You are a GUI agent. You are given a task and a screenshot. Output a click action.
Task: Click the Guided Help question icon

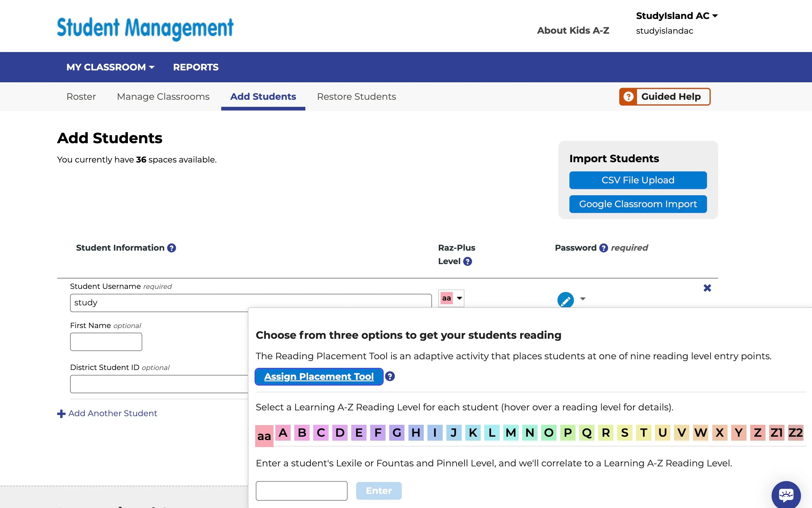pos(628,97)
